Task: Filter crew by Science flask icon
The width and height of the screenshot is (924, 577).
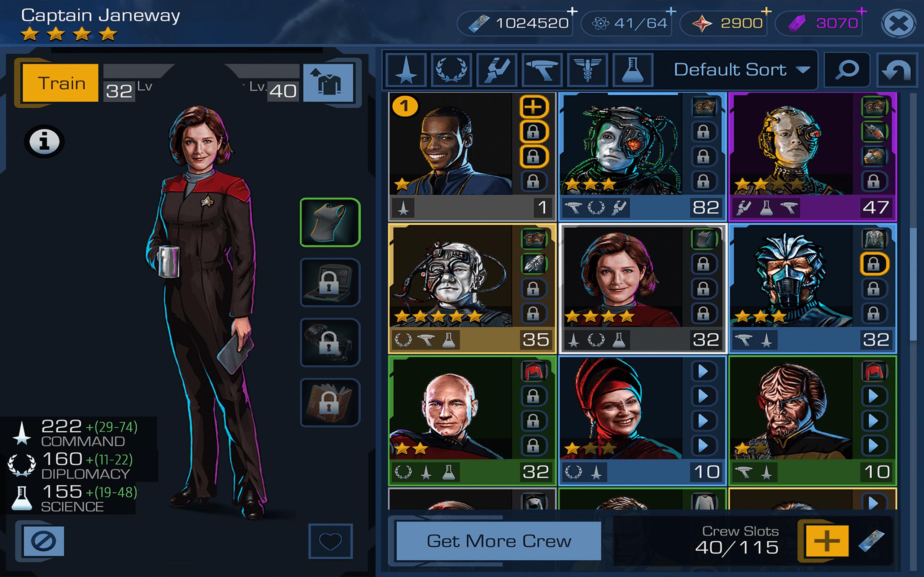Action: tap(633, 70)
